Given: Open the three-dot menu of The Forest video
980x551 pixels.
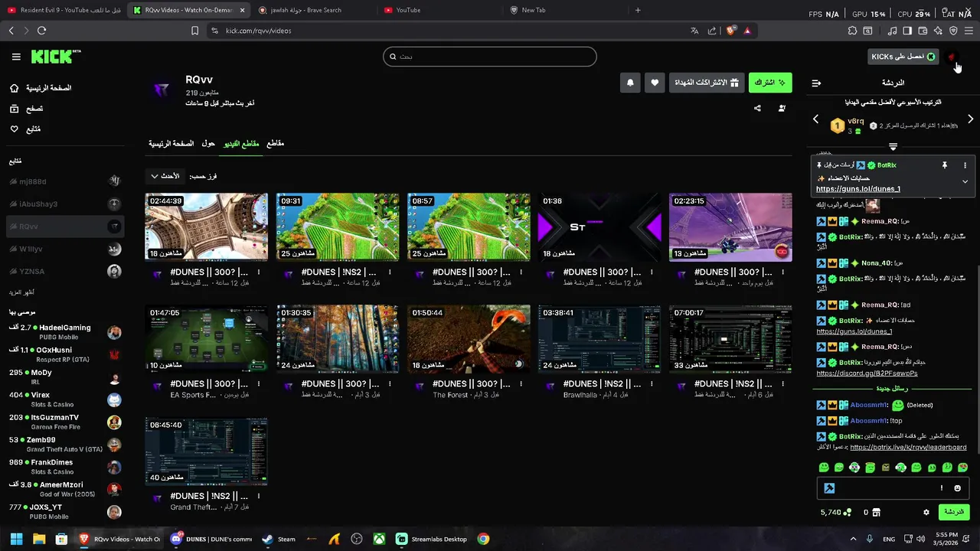Looking at the screenshot, I should pyautogui.click(x=521, y=384).
